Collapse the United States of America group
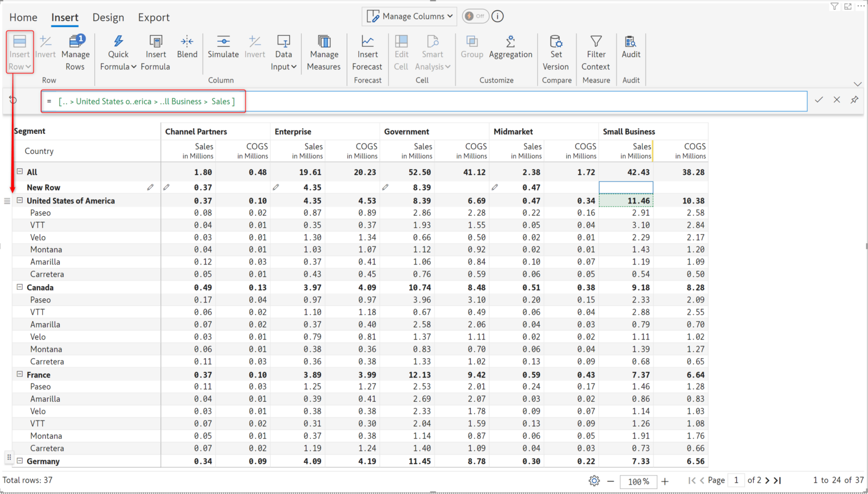The image size is (868, 494). click(19, 200)
